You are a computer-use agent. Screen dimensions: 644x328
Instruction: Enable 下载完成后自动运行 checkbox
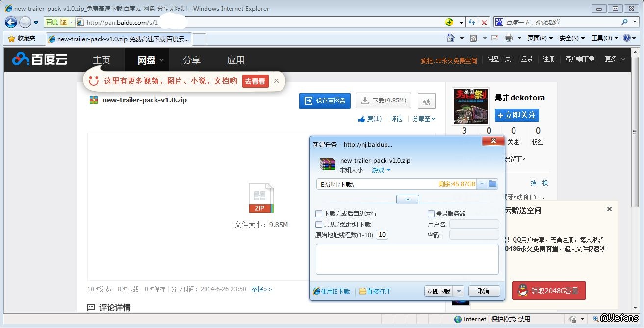tap(319, 214)
